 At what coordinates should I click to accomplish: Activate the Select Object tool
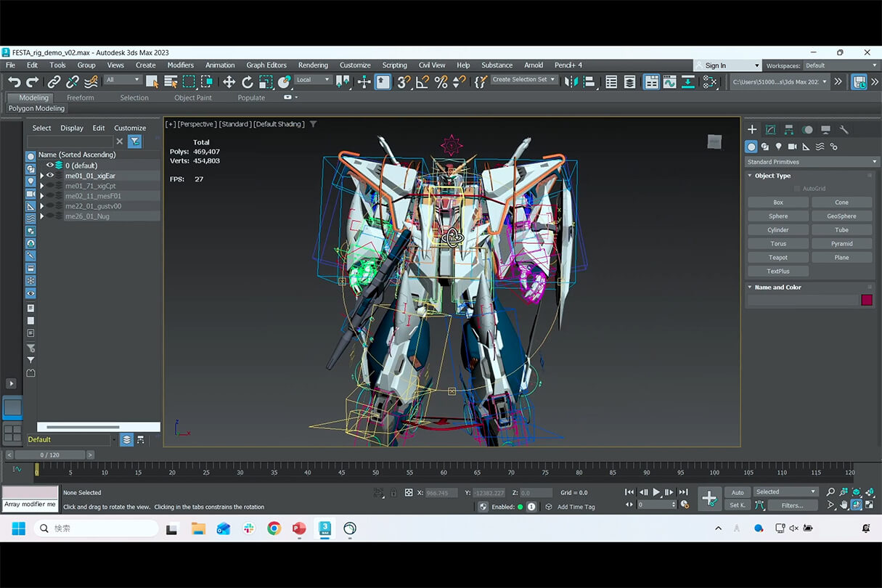152,82
